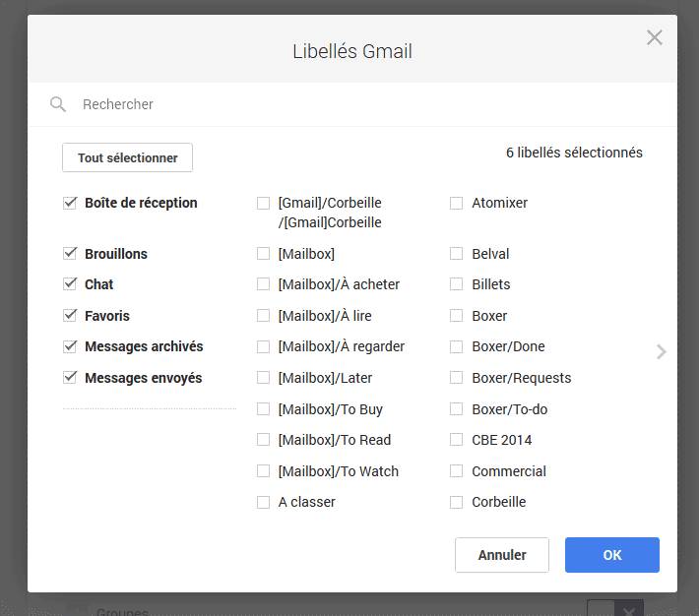Uncheck the Brouillons label

(70, 254)
